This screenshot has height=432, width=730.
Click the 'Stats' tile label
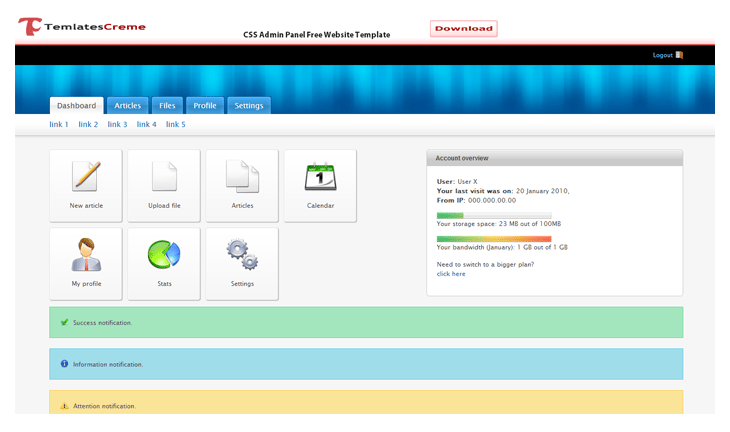164,284
